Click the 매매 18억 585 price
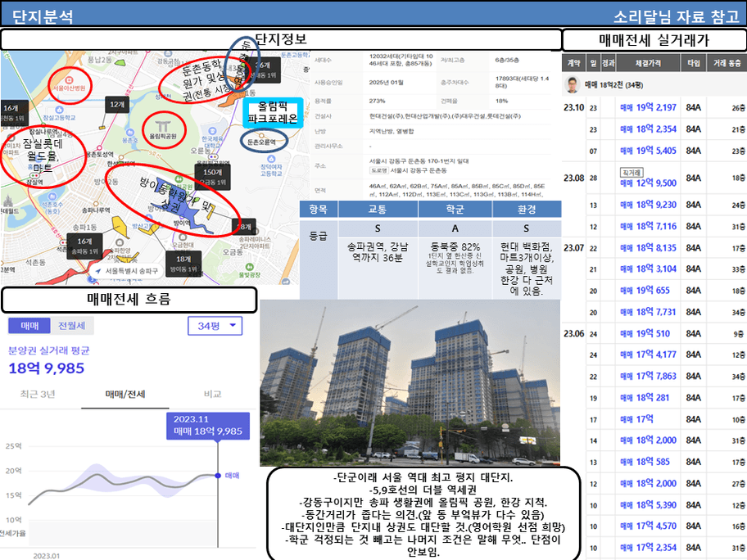 [x=645, y=462]
